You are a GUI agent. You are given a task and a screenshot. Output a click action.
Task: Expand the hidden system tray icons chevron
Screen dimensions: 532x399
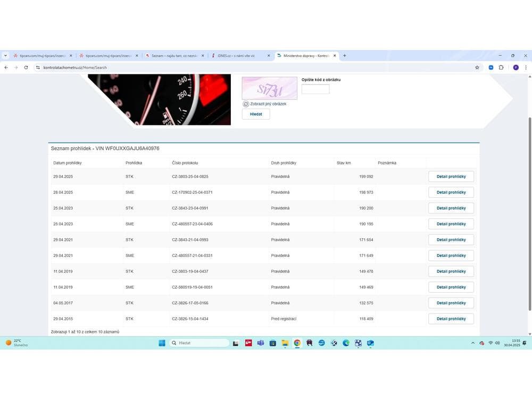tap(472, 343)
